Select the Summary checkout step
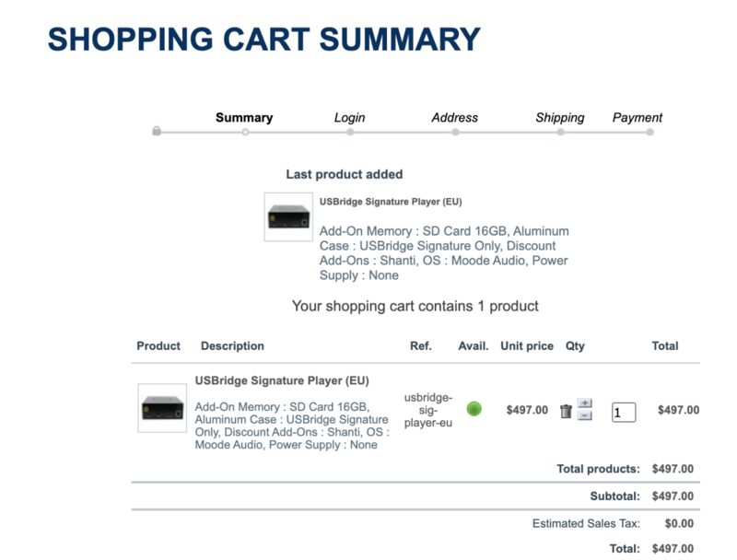The image size is (737, 560). point(244,118)
